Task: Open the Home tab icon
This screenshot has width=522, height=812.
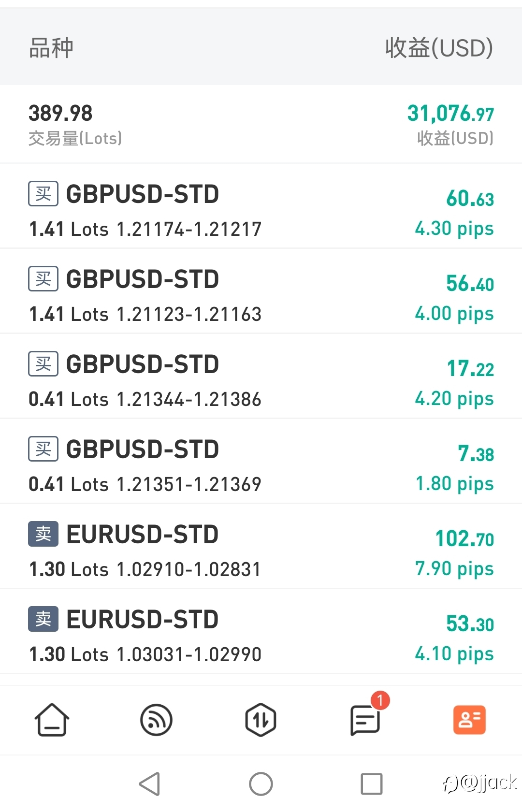Action: click(x=52, y=720)
